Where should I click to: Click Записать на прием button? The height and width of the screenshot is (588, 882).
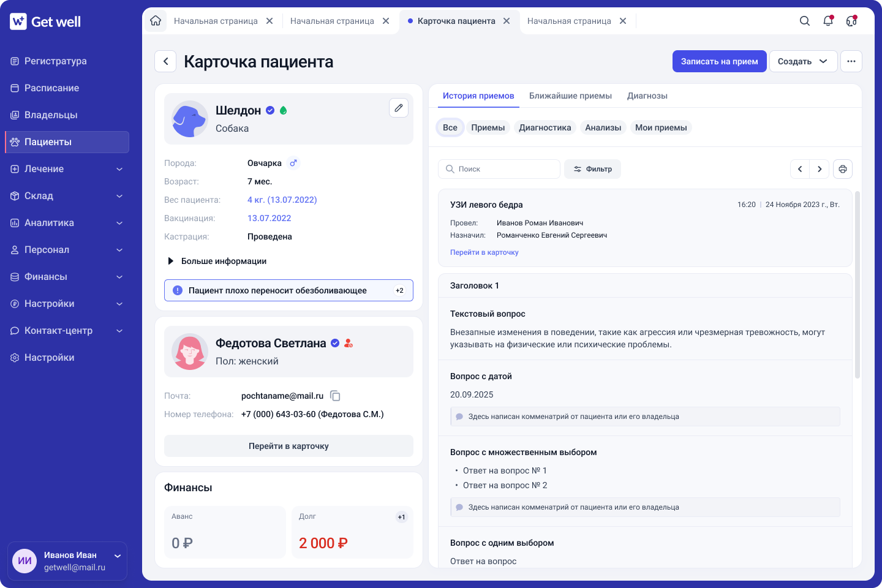pos(720,61)
